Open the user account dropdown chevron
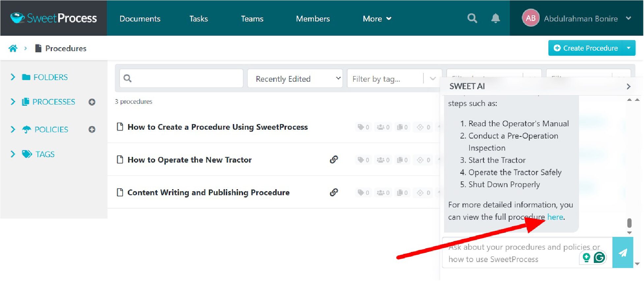This screenshot has height=281, width=644. click(x=629, y=18)
